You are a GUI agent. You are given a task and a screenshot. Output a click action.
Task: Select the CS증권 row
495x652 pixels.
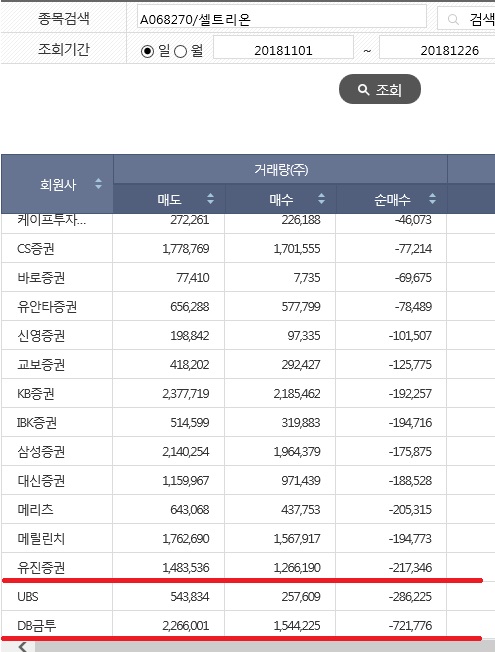point(248,248)
